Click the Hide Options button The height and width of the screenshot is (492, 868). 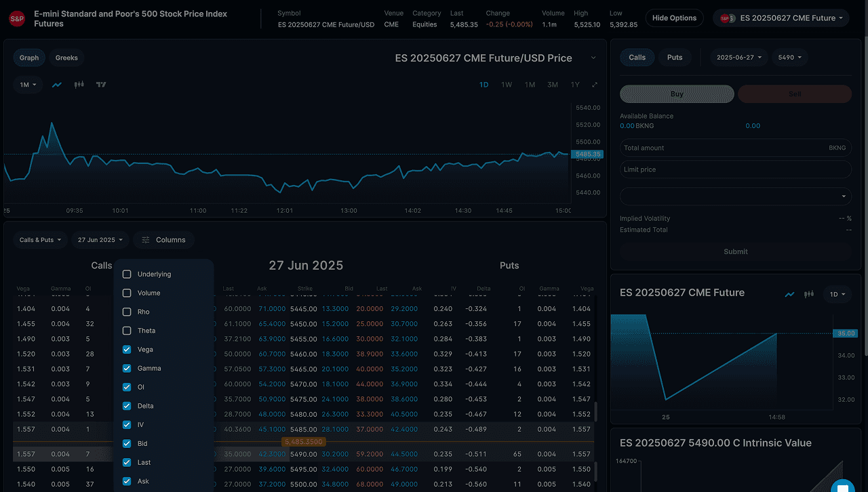coord(675,18)
